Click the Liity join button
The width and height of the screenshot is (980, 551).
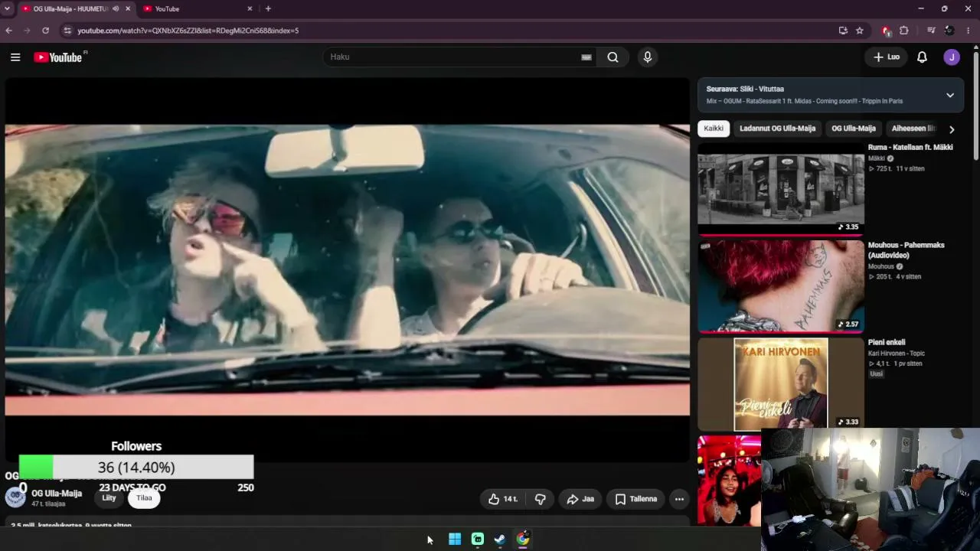pos(109,498)
